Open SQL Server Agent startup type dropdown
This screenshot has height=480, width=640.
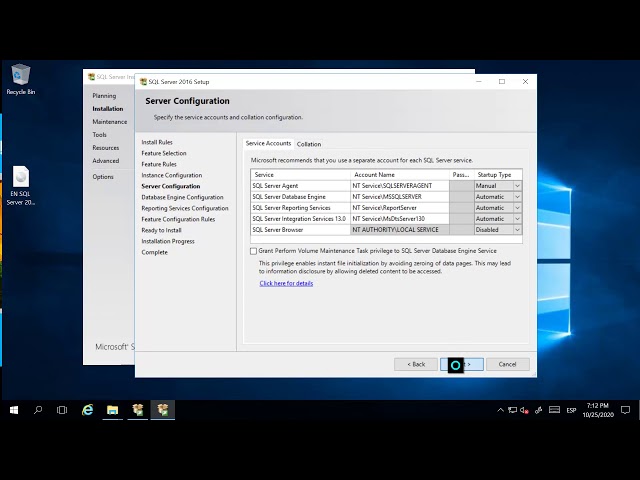click(517, 186)
